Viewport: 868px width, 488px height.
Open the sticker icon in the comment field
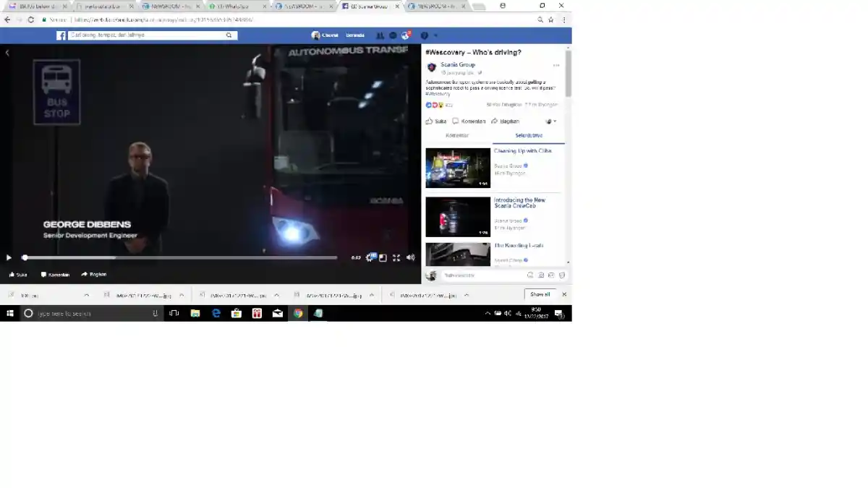click(x=563, y=275)
